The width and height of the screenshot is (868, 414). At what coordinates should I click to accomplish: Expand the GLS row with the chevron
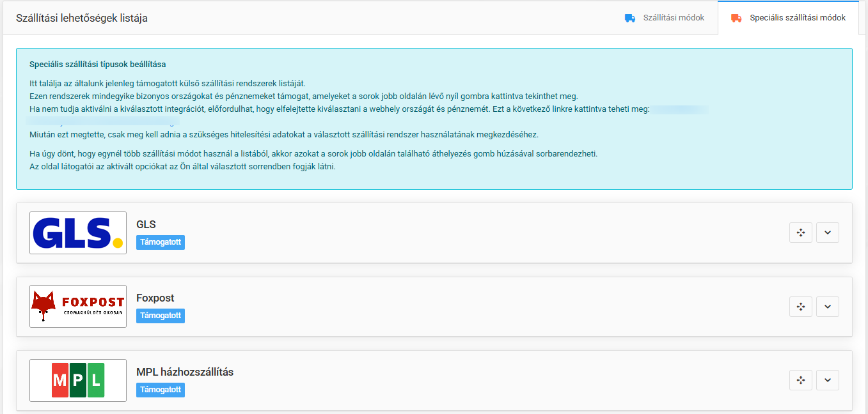click(827, 233)
